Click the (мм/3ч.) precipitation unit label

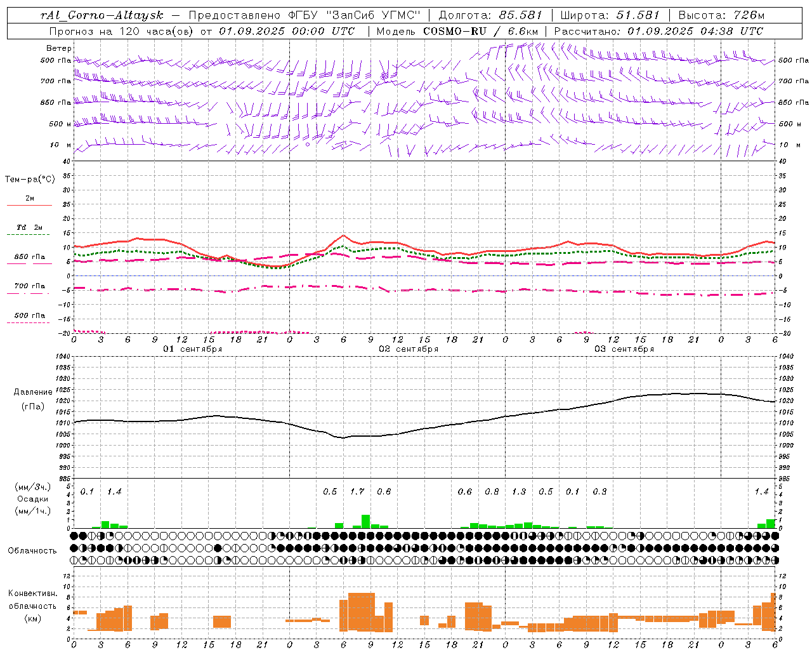(32, 487)
